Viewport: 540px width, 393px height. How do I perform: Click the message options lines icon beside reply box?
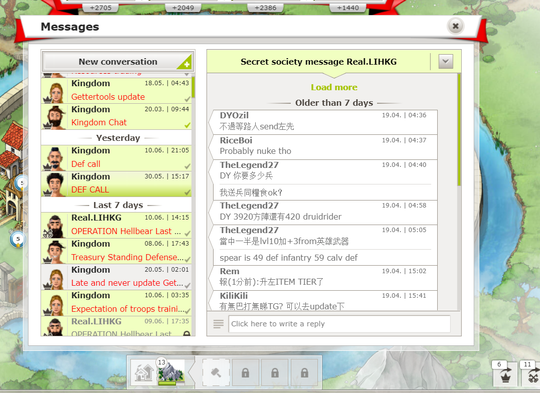(218, 324)
